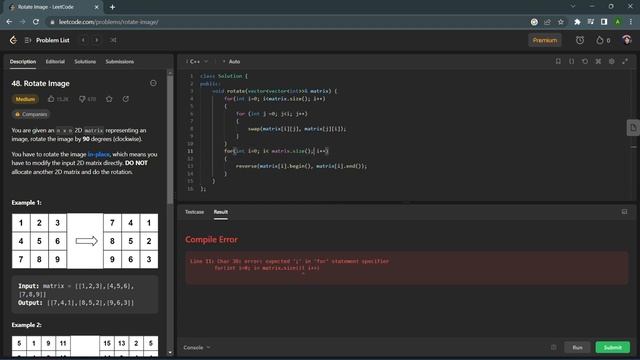The height and width of the screenshot is (360, 640).
Task: Click code line 11 in editor
Action: pyautogui.click(x=276, y=151)
